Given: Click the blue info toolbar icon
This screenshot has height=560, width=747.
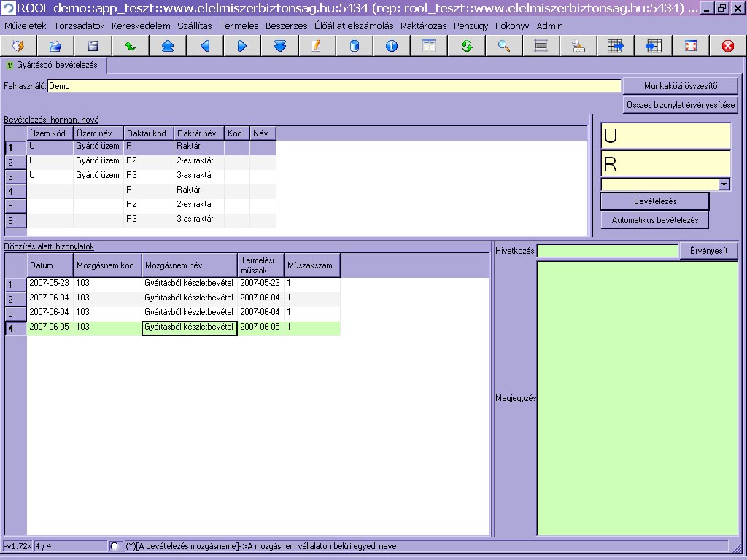Looking at the screenshot, I should pyautogui.click(x=392, y=46).
